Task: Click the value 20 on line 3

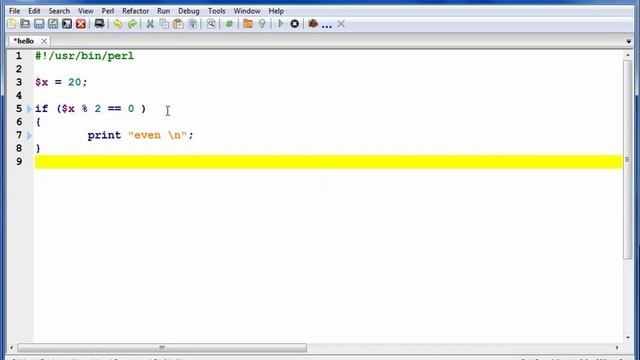Action: pos(75,82)
